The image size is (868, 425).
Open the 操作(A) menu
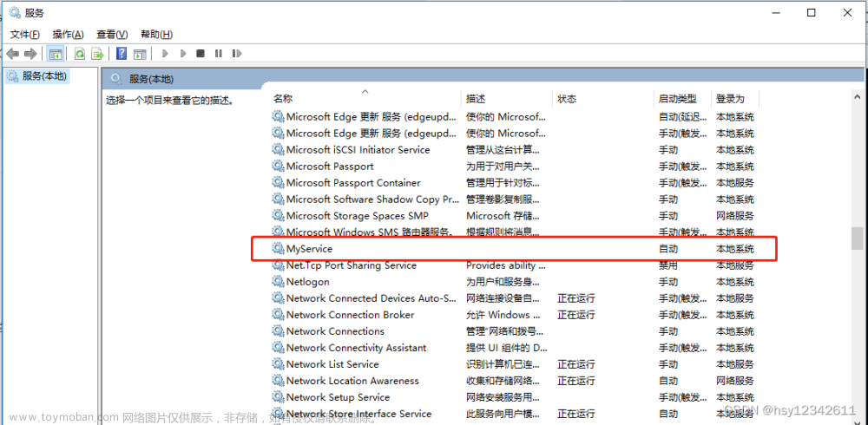[68, 35]
